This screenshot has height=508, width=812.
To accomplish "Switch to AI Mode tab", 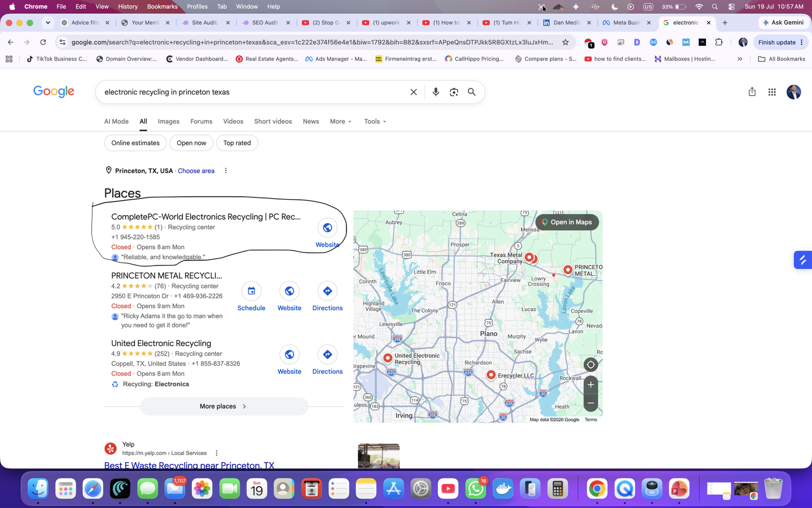I will (x=116, y=121).
